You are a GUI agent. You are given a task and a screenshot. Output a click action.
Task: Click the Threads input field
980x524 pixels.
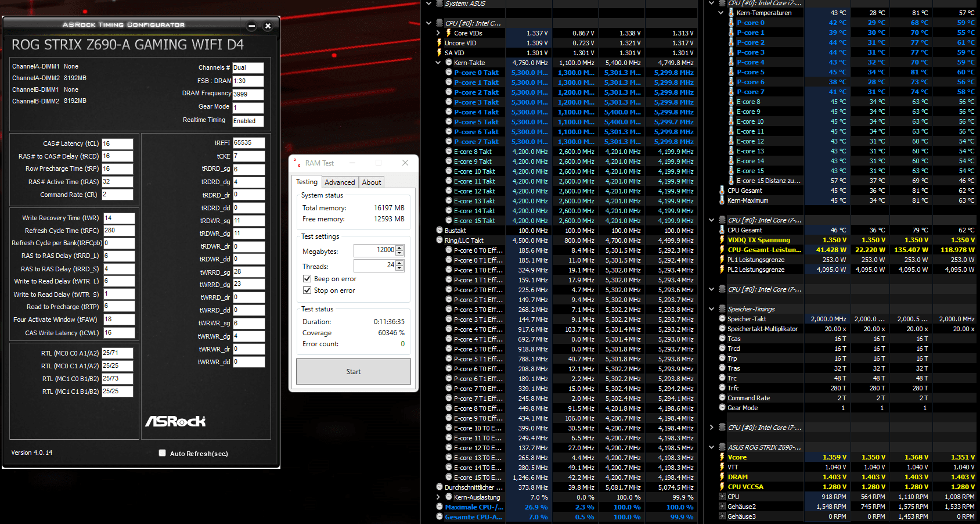(x=374, y=265)
